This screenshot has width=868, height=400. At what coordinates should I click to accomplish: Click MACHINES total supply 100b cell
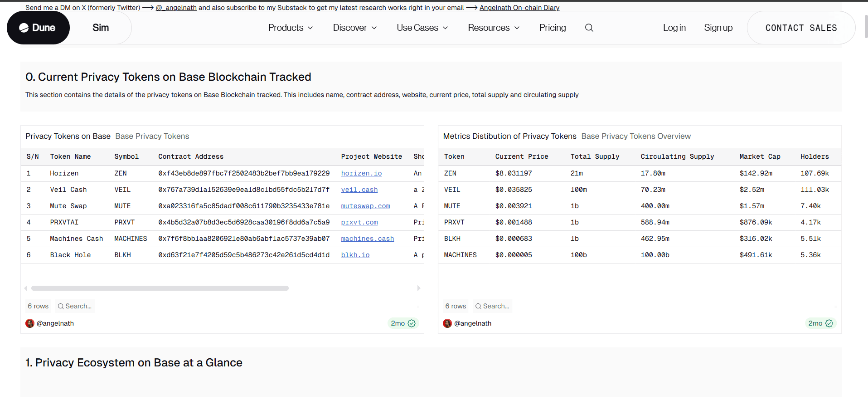[579, 255]
